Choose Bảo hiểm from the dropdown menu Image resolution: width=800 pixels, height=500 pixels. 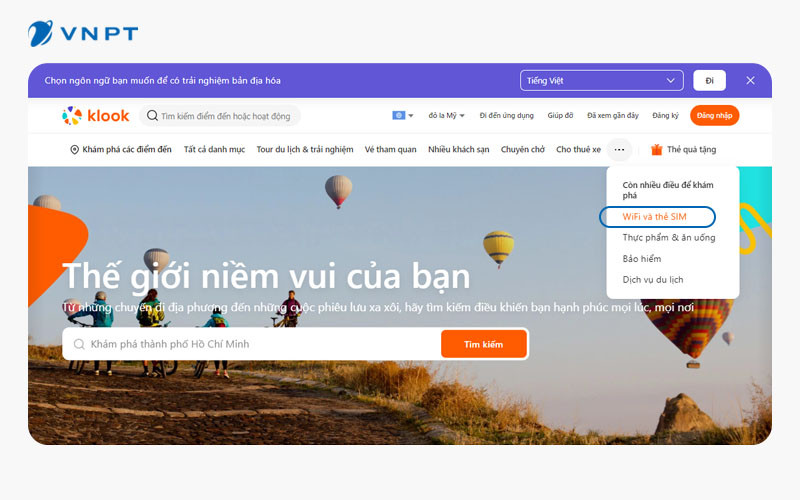[642, 259]
